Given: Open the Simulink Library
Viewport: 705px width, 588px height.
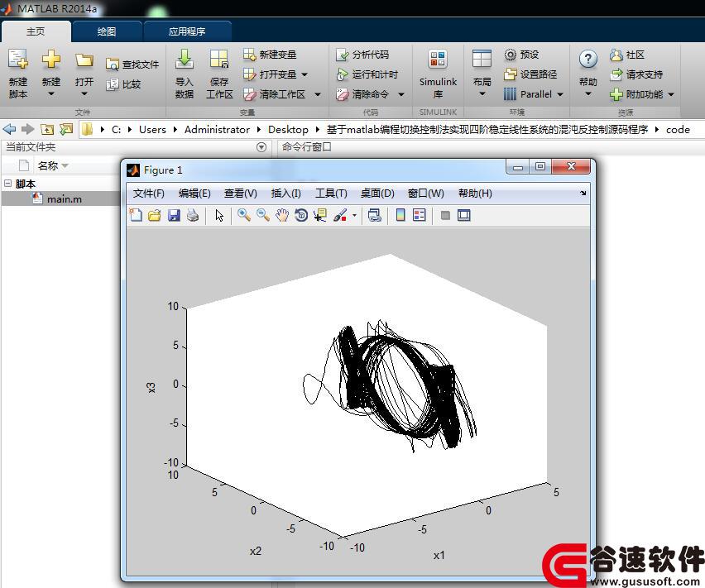Looking at the screenshot, I should (x=438, y=74).
